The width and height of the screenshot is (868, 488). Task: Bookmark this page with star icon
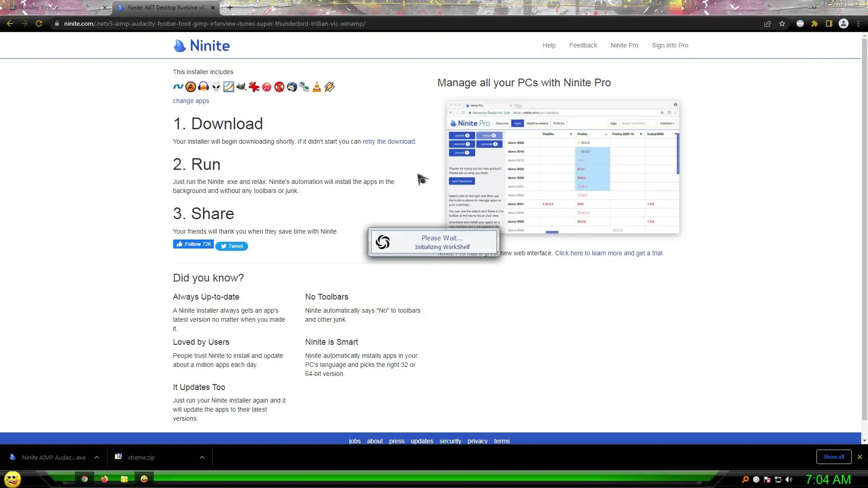(x=782, y=23)
